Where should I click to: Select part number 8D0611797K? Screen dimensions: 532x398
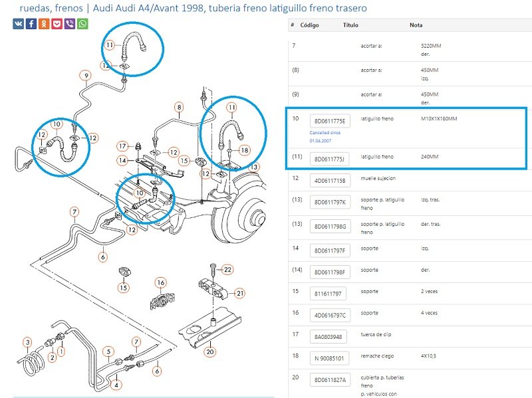click(330, 203)
